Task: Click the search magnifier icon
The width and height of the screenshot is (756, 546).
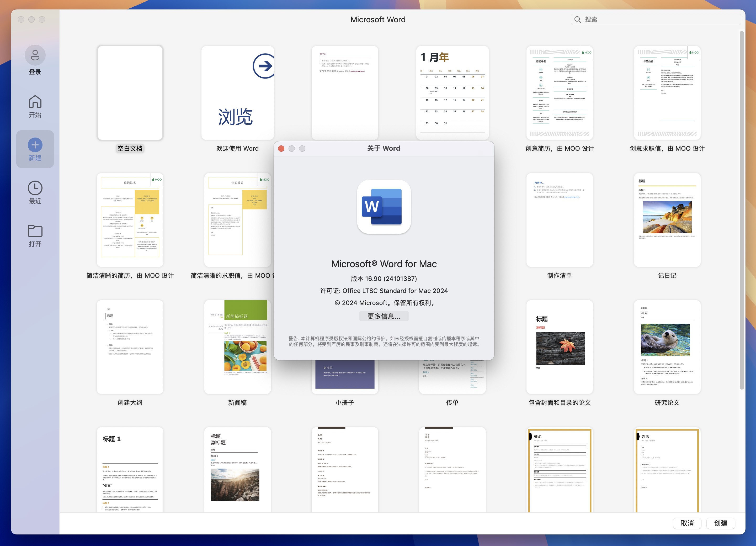Action: (x=578, y=20)
